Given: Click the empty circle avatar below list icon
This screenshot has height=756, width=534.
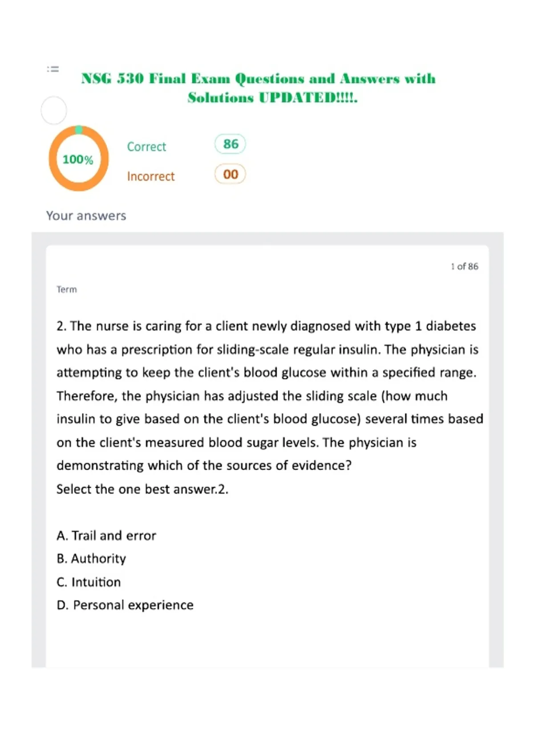Looking at the screenshot, I should (54, 110).
